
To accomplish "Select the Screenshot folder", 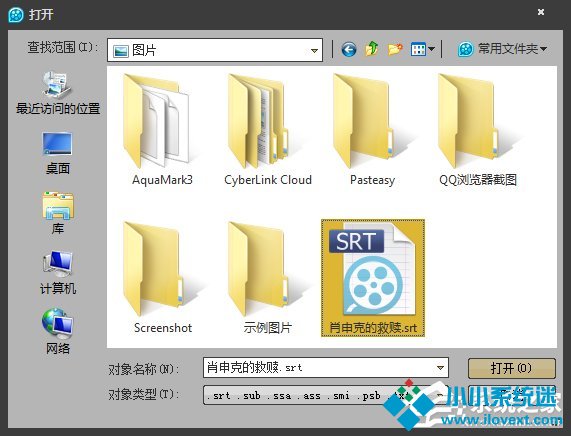I will click(x=162, y=278).
